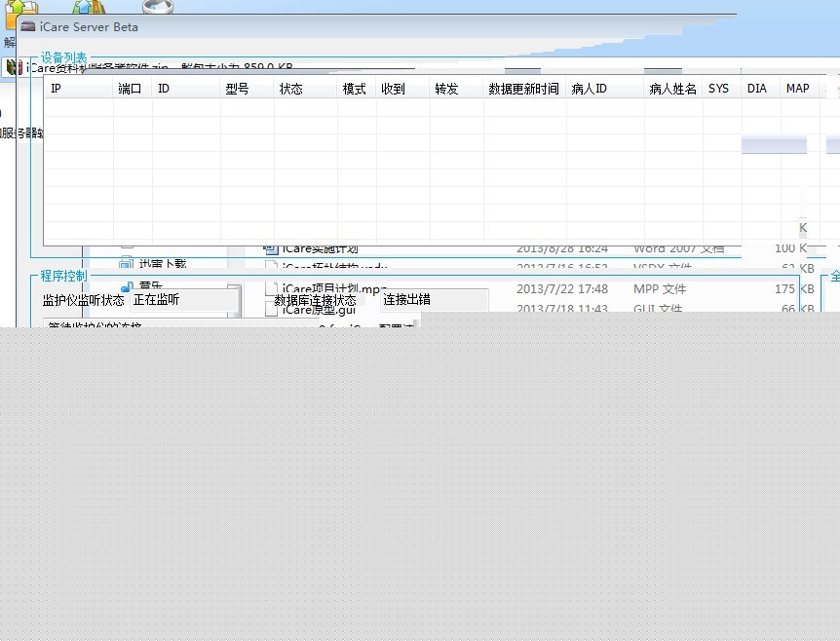840x641 pixels.
Task: Open the 音乐 folder in the background tree
Action: (150, 286)
